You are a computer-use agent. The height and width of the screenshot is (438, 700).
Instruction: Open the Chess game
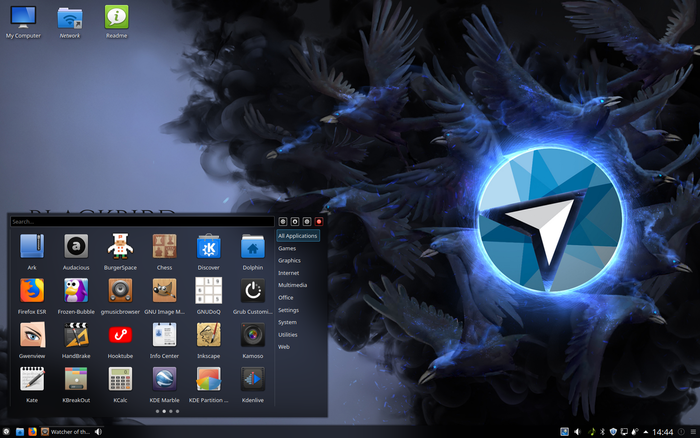[164, 252]
